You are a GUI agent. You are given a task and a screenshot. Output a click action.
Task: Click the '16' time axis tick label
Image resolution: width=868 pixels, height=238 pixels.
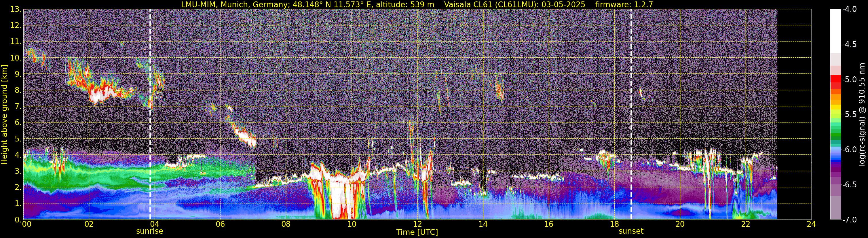coord(548,224)
